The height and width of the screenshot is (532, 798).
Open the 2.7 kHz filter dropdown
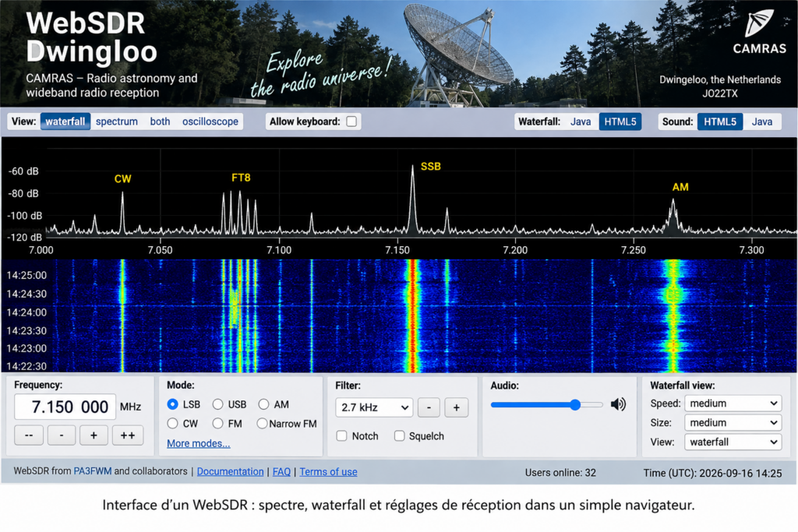coord(373,407)
